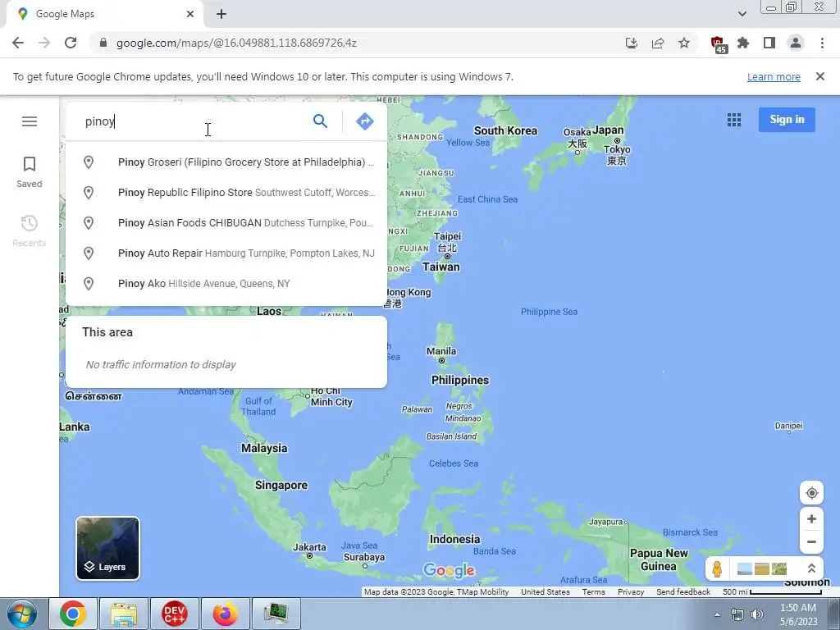Screen dimensions: 840x630
Task: Open the imagery thumbnails strip
Action: [x=762, y=568]
